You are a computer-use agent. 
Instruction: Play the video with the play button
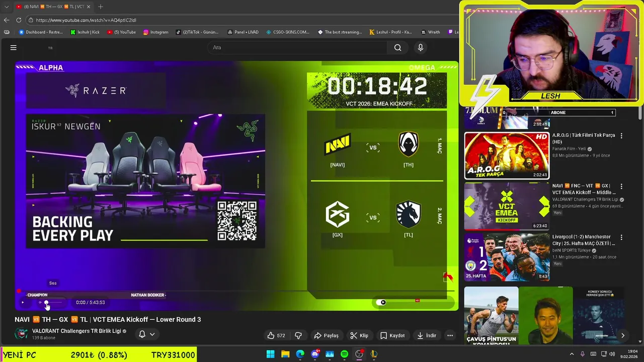pyautogui.click(x=23, y=303)
